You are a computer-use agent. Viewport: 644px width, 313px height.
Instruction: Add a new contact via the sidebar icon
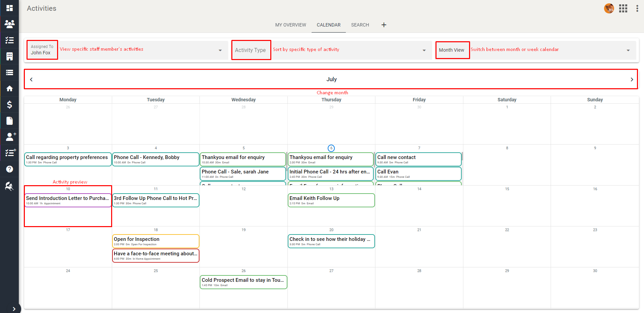9,137
